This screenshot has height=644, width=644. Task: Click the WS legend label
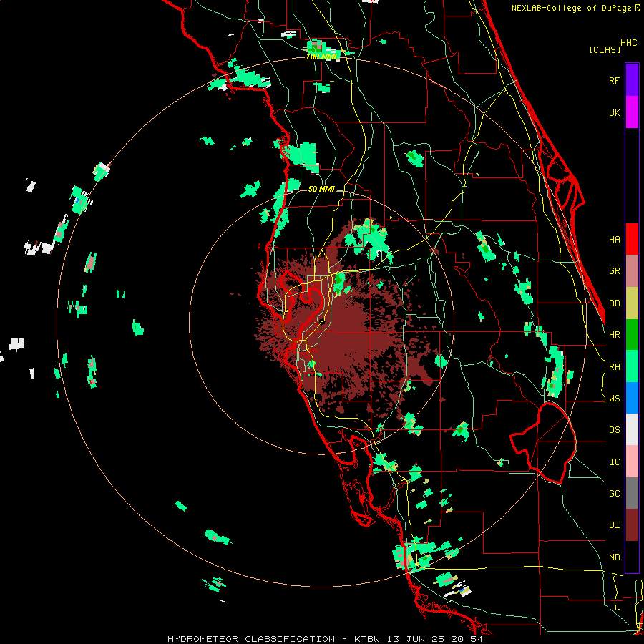[x=614, y=398]
